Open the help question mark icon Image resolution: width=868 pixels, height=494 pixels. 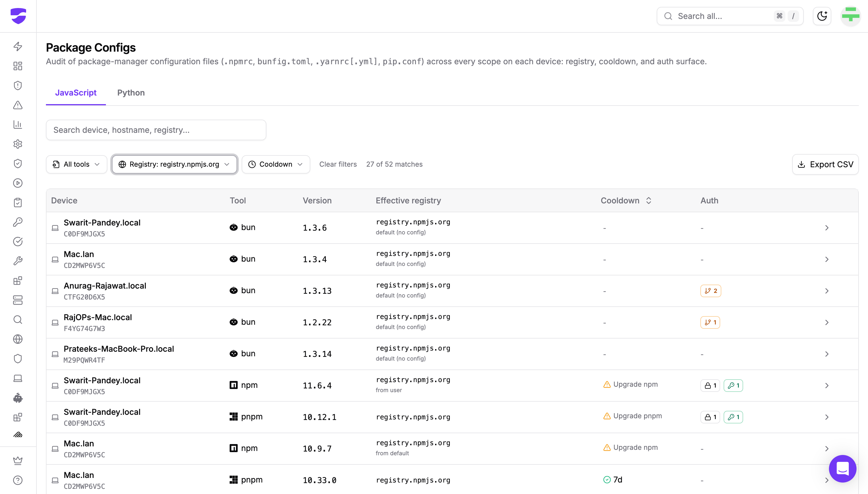[18, 480]
